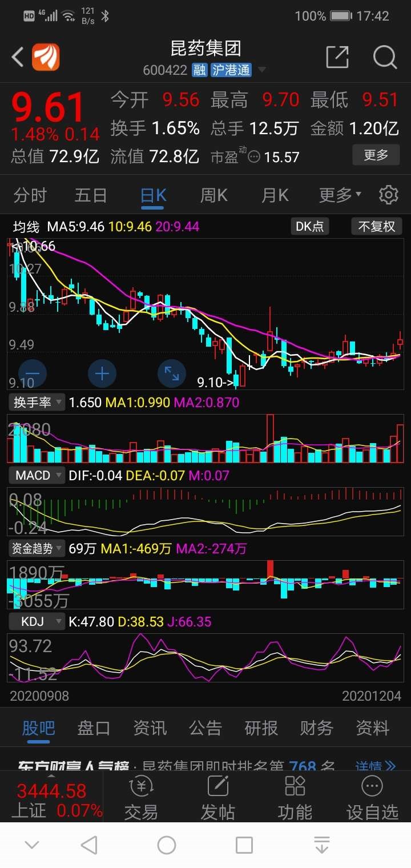
Task: Tap the share icon in header
Action: click(337, 57)
